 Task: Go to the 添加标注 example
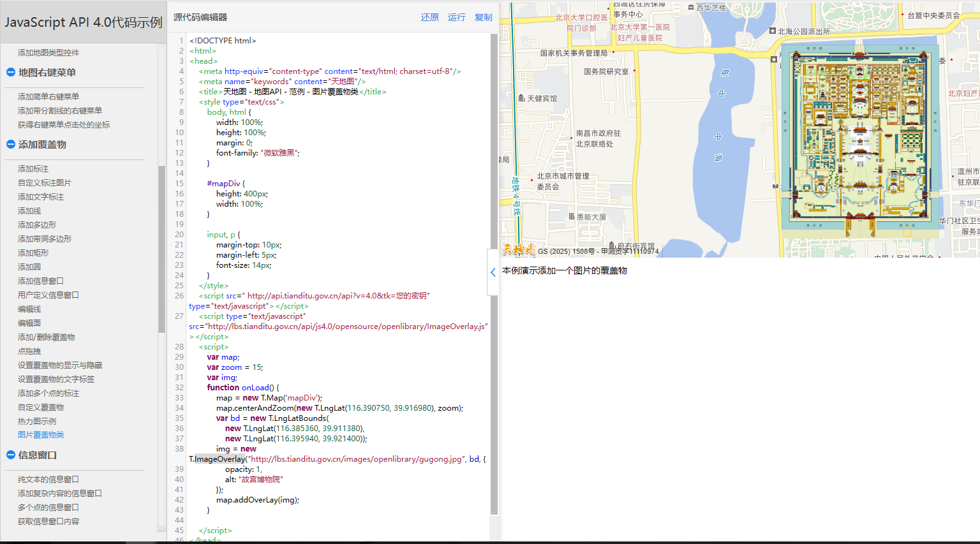coord(33,169)
